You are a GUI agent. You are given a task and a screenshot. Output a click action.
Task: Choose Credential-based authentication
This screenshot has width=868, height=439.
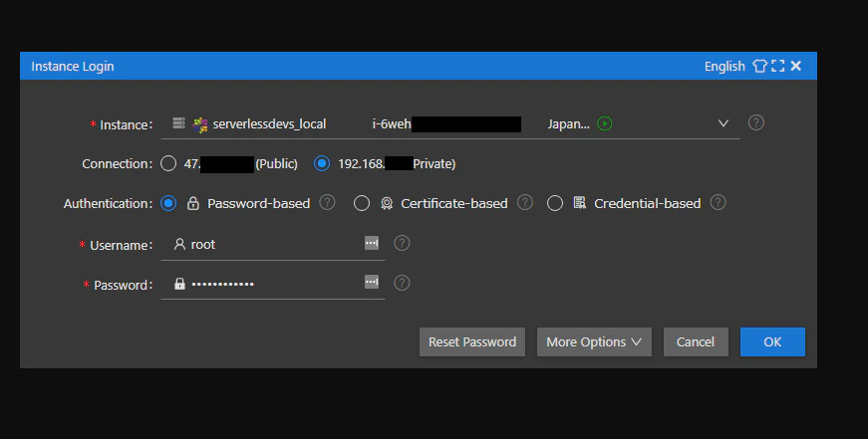(555, 203)
